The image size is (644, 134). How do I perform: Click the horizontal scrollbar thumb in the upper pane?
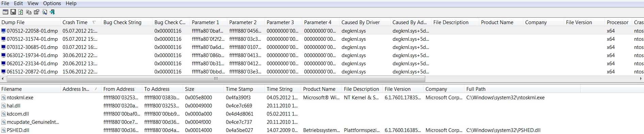(x=216, y=79)
